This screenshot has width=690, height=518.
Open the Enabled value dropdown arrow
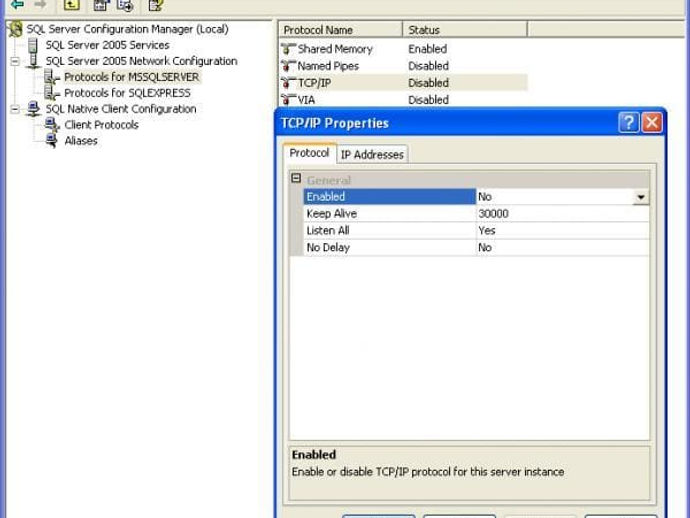pyautogui.click(x=641, y=197)
